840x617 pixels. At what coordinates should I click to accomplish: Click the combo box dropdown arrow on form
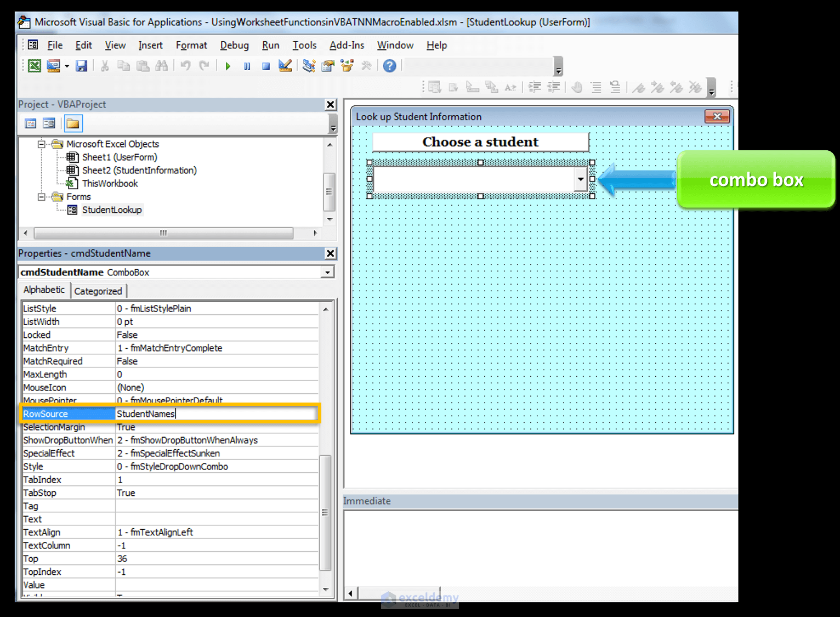coord(580,179)
